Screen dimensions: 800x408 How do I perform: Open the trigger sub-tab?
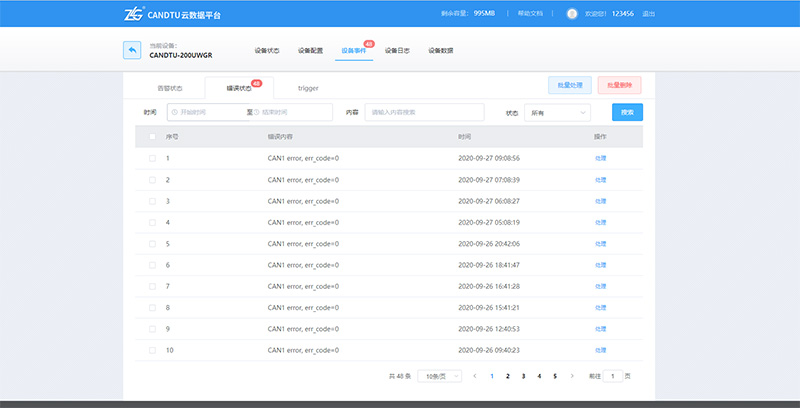(x=308, y=88)
